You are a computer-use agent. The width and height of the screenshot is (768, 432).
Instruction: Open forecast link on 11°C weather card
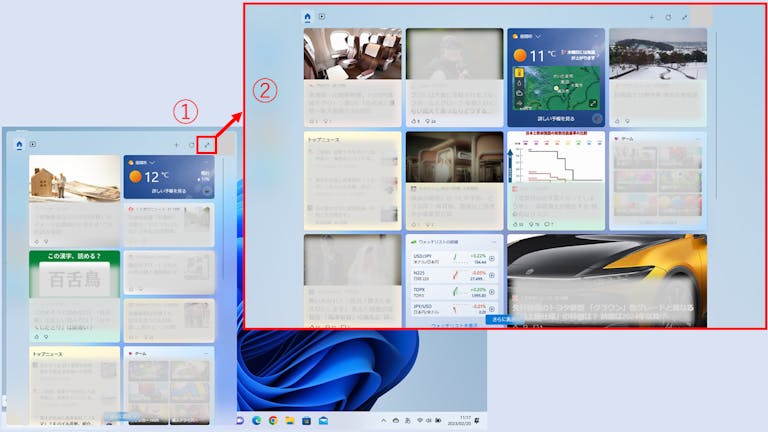[x=556, y=119]
